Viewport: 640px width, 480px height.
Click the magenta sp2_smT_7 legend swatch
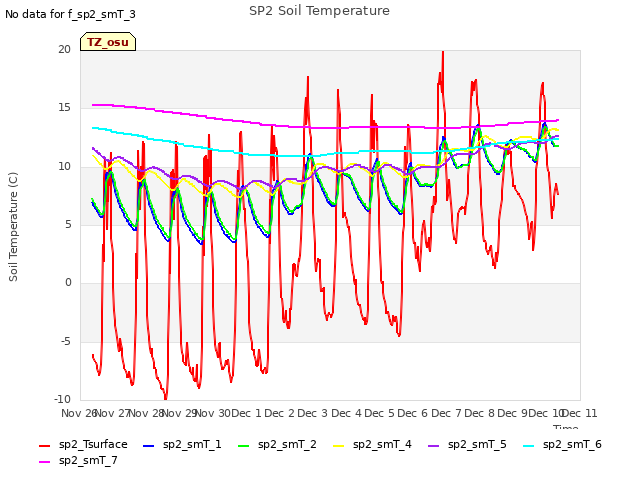[44, 462]
